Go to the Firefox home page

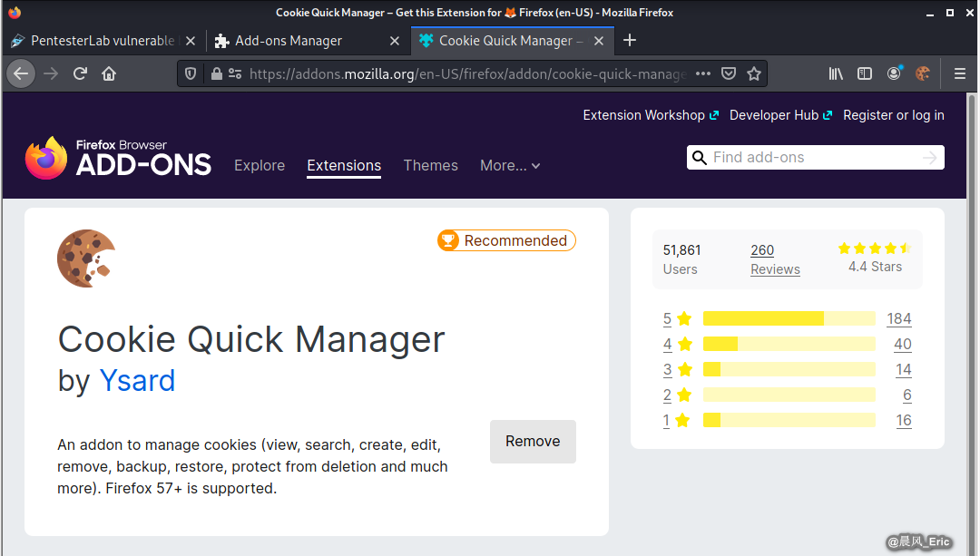tap(109, 73)
